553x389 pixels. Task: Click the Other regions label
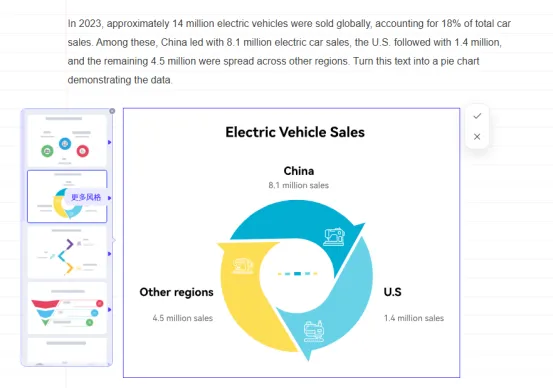click(176, 292)
